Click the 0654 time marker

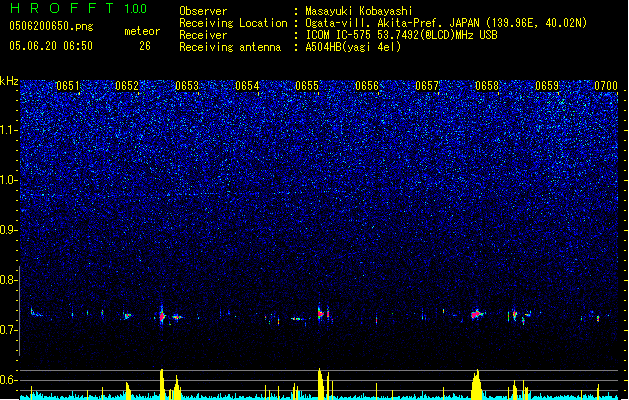tap(247, 86)
